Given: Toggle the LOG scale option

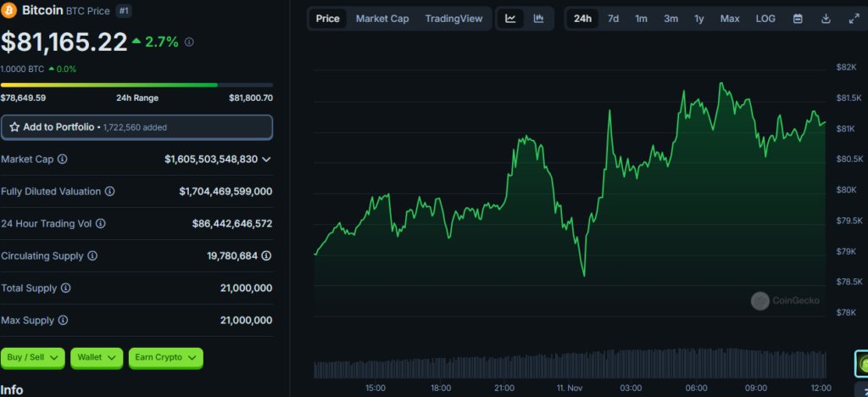Looking at the screenshot, I should pos(765,19).
